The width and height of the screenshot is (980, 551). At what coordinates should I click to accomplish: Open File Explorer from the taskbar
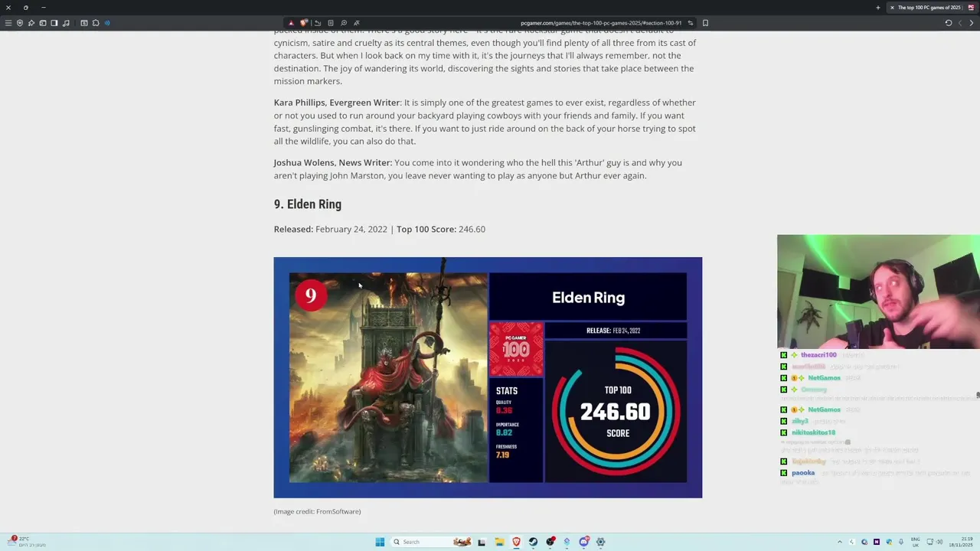(x=499, y=542)
